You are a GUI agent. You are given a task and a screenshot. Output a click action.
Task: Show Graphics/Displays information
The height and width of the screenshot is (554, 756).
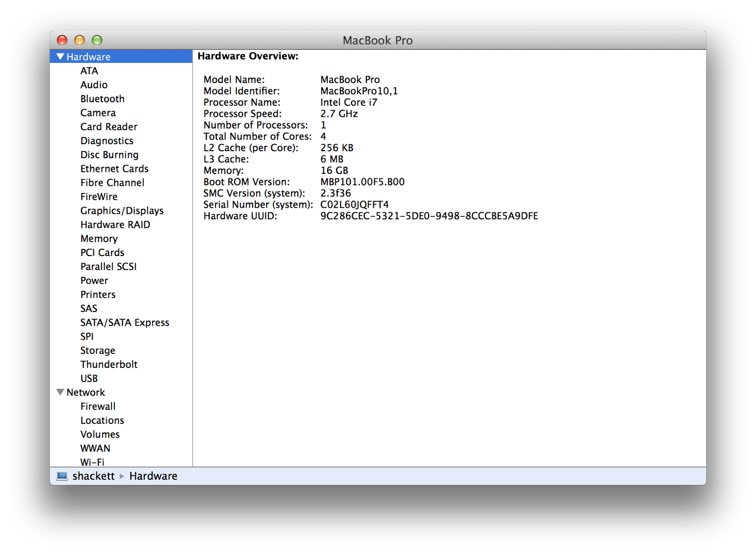click(x=122, y=211)
